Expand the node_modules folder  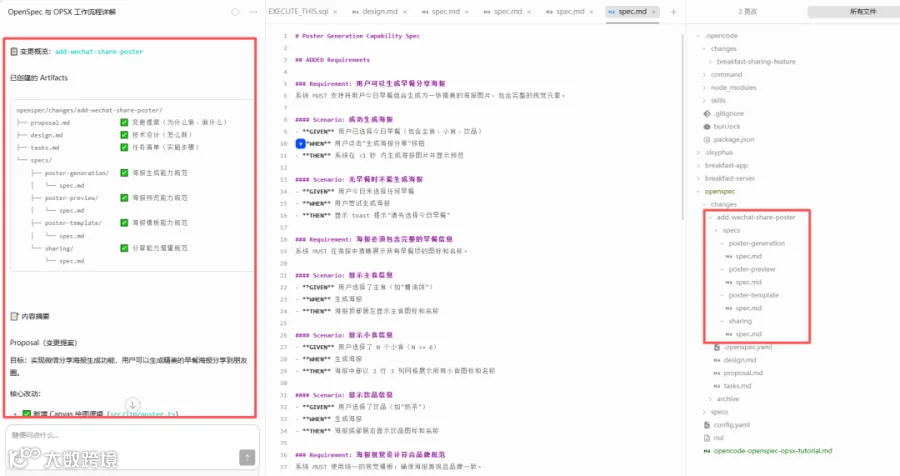(x=734, y=87)
